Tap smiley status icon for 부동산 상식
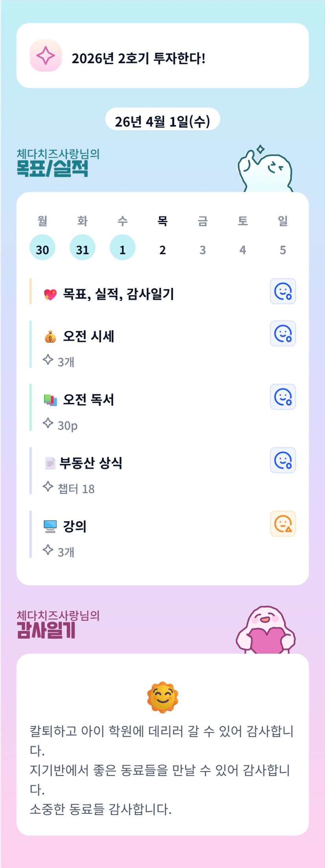Image resolution: width=325 pixels, height=868 pixels. [x=283, y=460]
